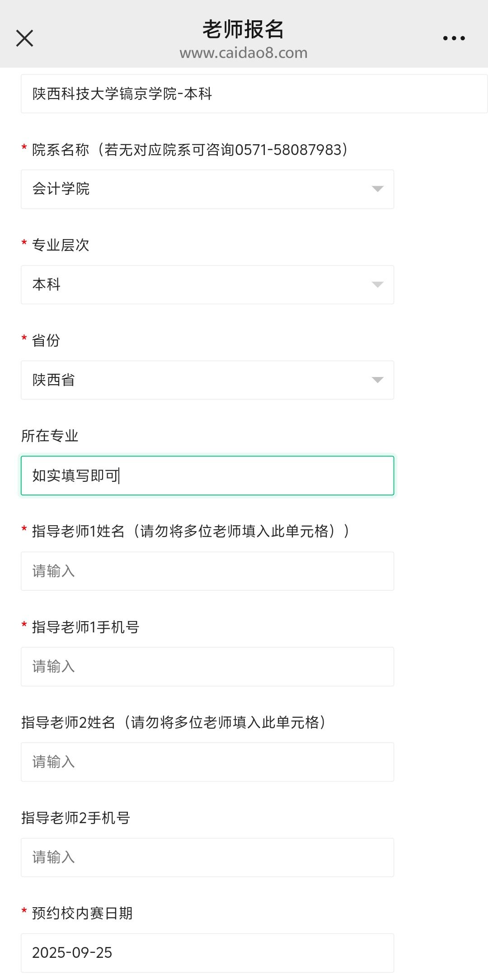Click the www.caidao8.com address text
Image resolution: width=488 pixels, height=980 pixels.
(243, 53)
